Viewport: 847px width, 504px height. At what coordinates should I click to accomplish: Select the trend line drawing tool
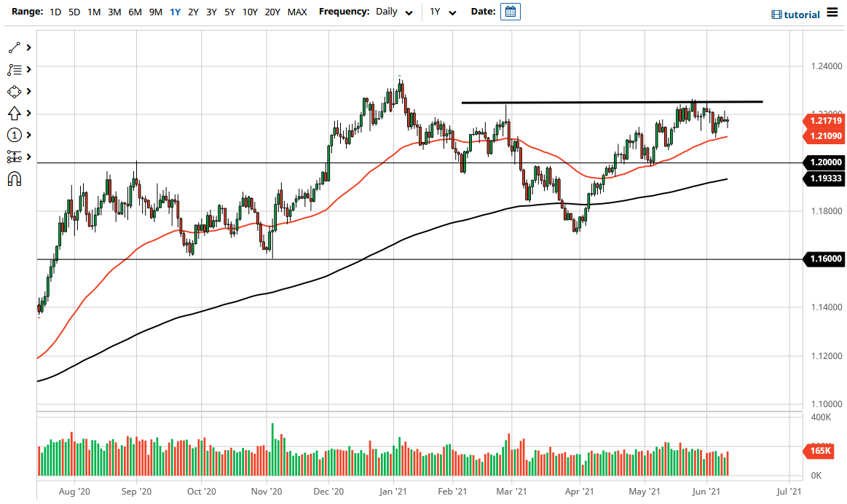coord(15,47)
